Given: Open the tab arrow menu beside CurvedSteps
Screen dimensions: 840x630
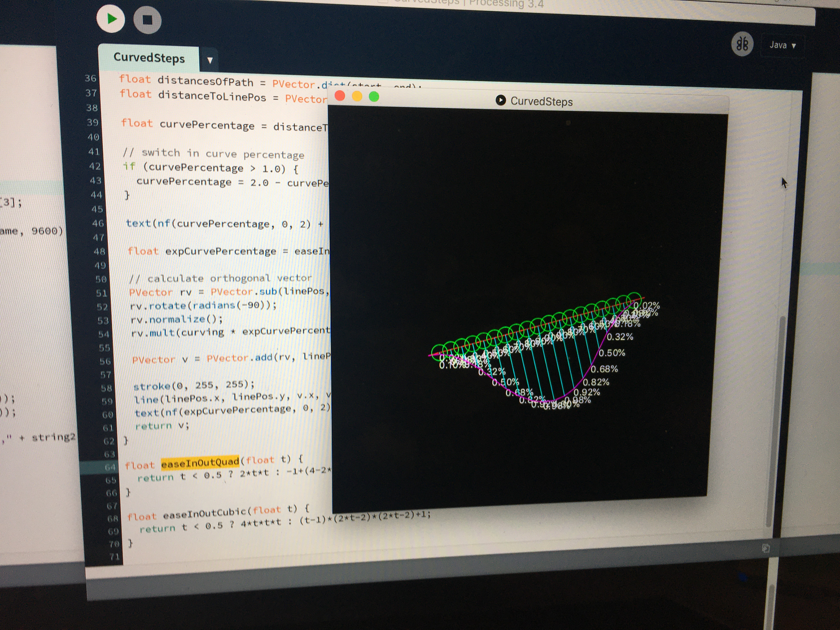Looking at the screenshot, I should tap(210, 60).
